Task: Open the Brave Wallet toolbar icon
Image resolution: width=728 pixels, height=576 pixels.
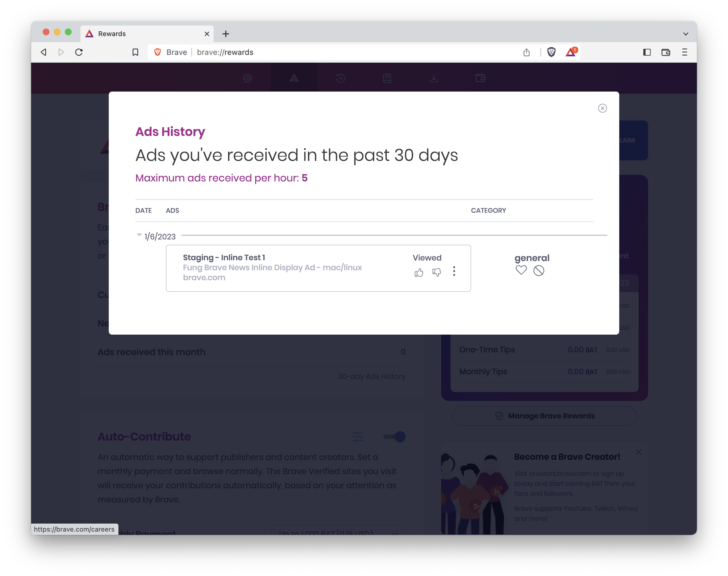Action: pyautogui.click(x=665, y=52)
